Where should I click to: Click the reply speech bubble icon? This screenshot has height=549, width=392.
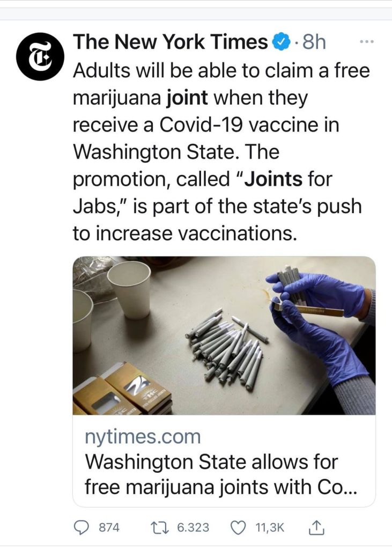82,528
